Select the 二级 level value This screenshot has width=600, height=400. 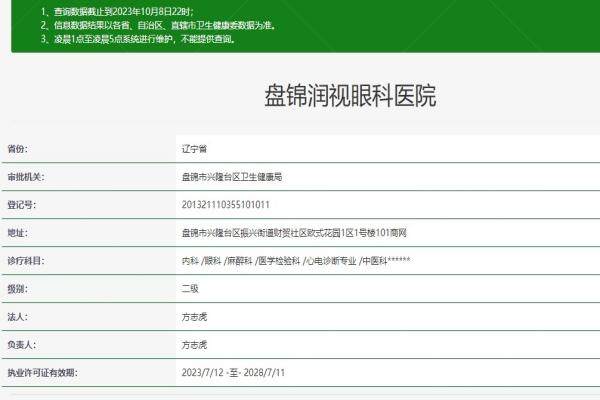point(189,288)
